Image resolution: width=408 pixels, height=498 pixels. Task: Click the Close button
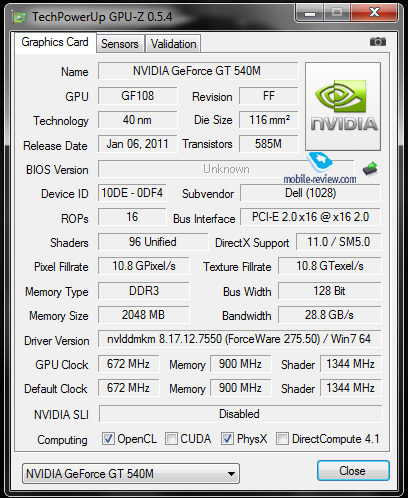353,471
